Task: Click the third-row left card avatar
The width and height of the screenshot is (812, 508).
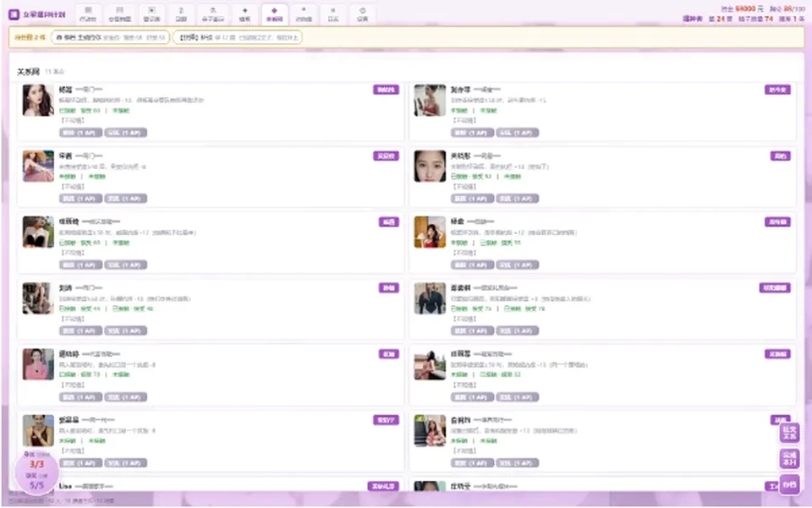Action: pyautogui.click(x=38, y=232)
